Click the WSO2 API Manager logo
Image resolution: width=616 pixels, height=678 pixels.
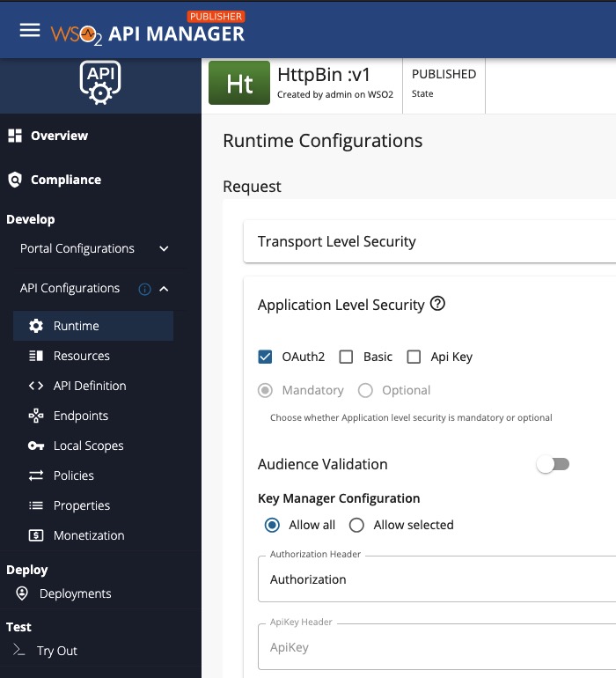(x=148, y=33)
